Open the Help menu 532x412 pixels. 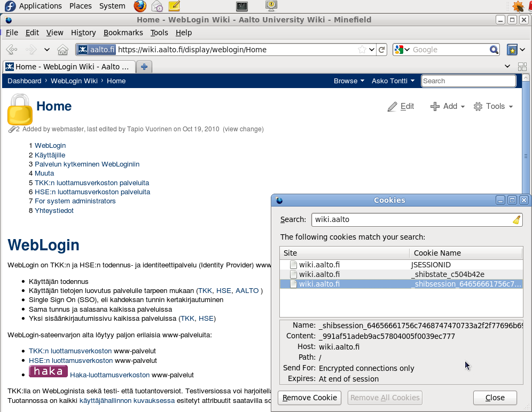pyautogui.click(x=184, y=33)
